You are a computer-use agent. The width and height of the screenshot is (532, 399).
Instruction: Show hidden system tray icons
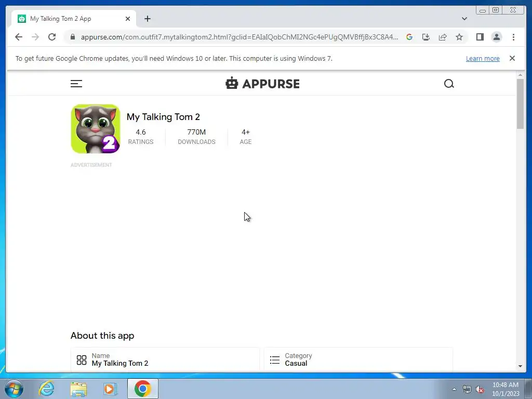[454, 389]
